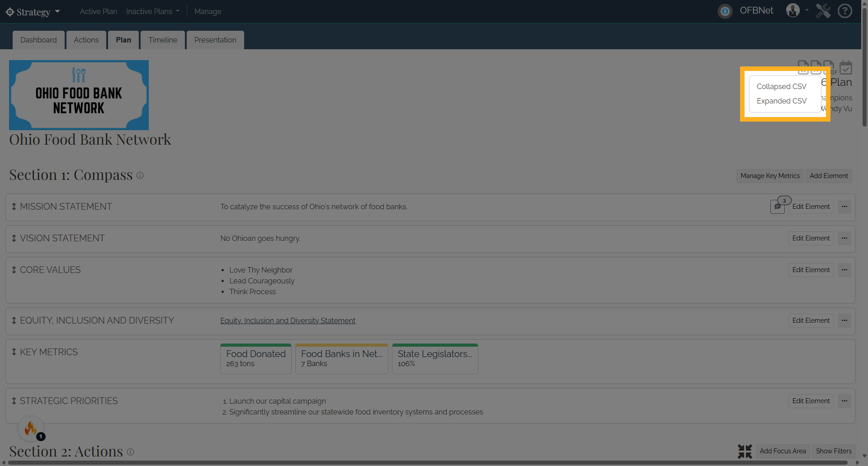Select 'Love Thy Neighbor' core value

click(x=261, y=270)
